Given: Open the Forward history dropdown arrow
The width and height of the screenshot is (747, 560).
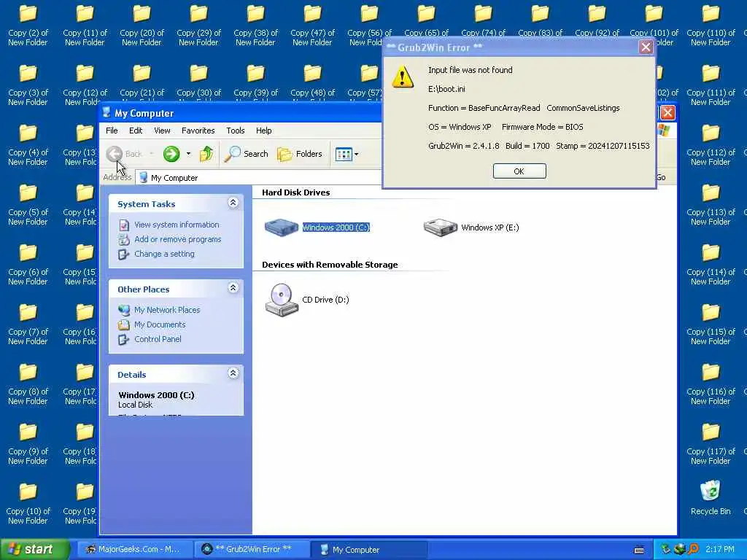Looking at the screenshot, I should (189, 154).
